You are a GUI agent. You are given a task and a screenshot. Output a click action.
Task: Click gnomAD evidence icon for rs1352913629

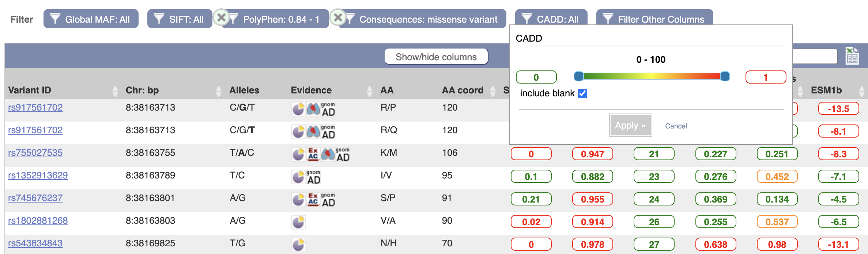tap(313, 177)
